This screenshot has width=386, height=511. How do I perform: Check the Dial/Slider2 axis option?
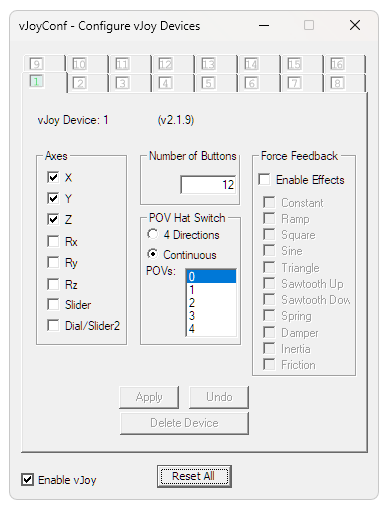click(x=53, y=326)
